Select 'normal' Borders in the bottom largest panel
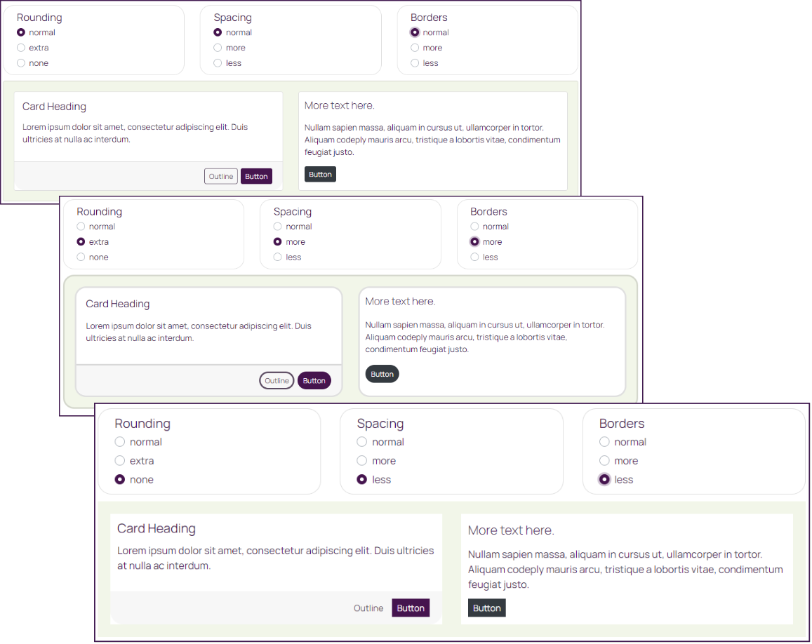The image size is (812, 644). click(x=604, y=442)
